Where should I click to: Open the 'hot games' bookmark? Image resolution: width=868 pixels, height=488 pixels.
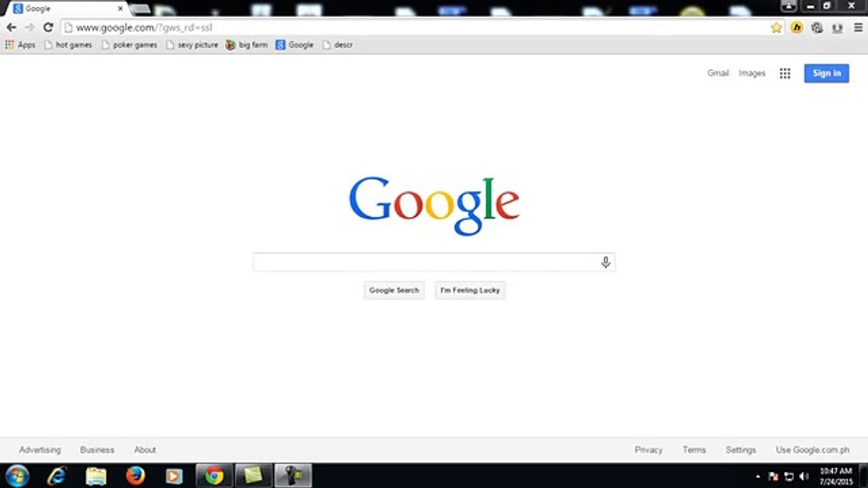(x=68, y=45)
